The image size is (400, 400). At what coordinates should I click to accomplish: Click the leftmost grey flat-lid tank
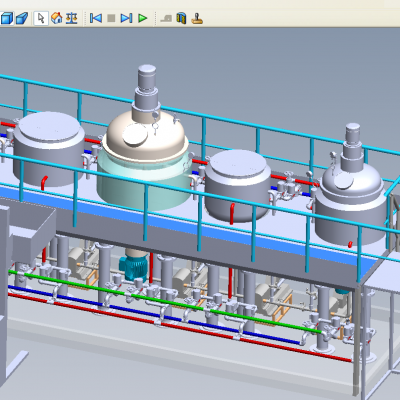pyautogui.click(x=48, y=150)
